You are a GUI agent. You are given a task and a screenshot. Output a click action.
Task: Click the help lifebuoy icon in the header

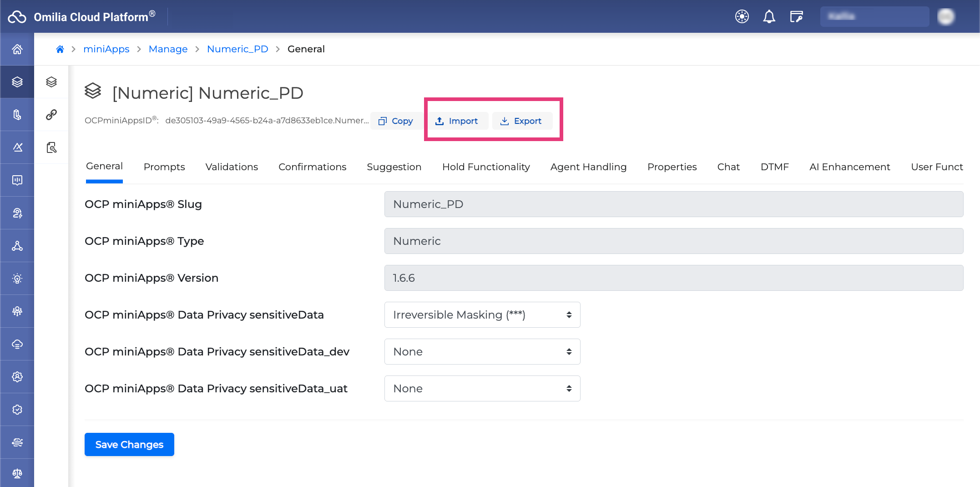742,17
